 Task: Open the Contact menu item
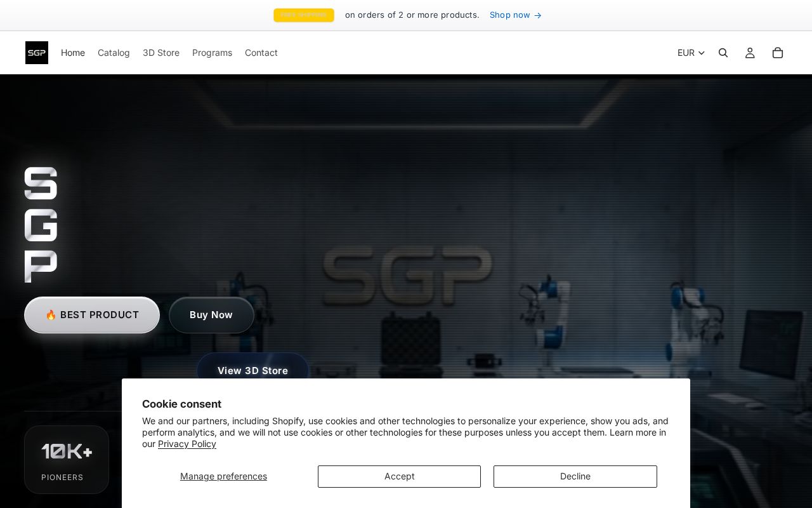coord(261,53)
